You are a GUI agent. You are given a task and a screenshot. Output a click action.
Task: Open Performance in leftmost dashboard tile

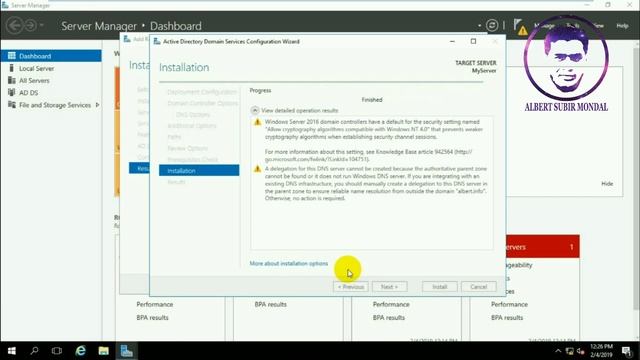point(155,304)
